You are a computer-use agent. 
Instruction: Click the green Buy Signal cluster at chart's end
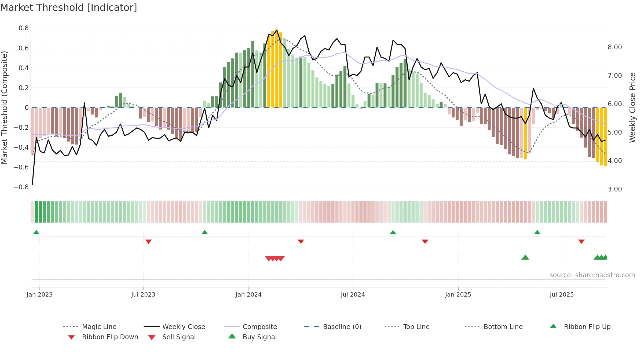tap(601, 257)
